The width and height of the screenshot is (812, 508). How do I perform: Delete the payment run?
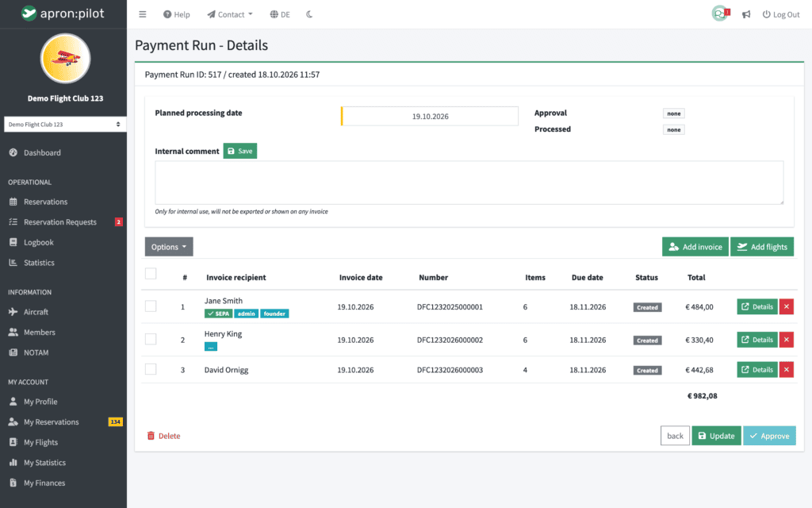coord(163,436)
